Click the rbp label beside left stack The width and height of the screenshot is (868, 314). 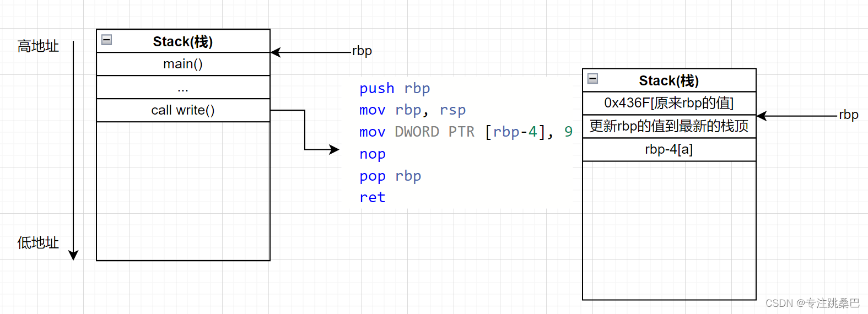coord(362,51)
